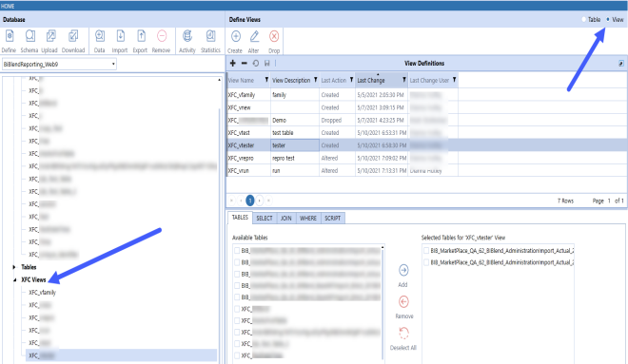Switch to the JOIN tab
The image size is (628, 364).
point(286,218)
